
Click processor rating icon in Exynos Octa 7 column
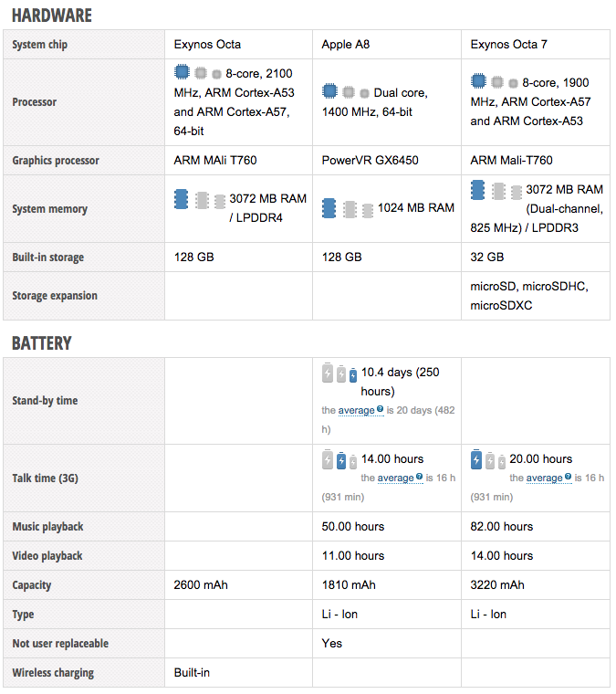click(x=494, y=82)
